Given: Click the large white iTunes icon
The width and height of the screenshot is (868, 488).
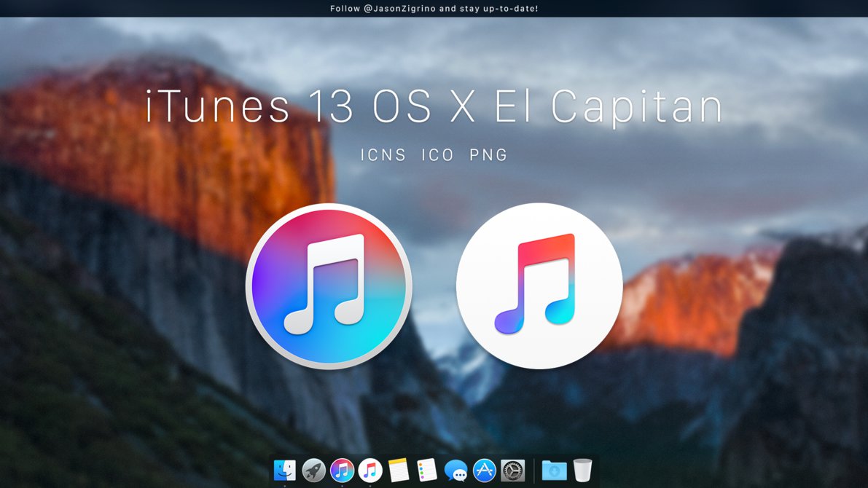Looking at the screenshot, I should tap(539, 286).
